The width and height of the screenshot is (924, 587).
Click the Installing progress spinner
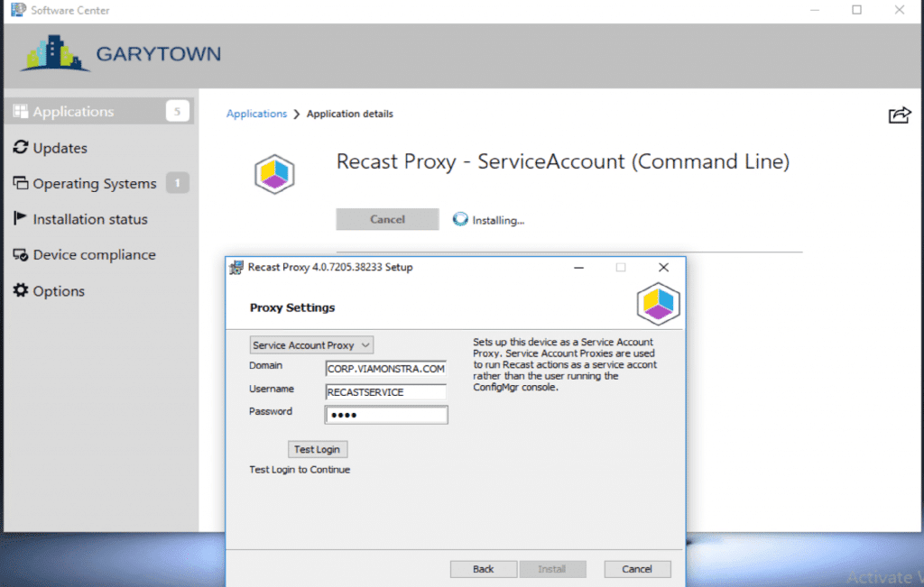460,219
